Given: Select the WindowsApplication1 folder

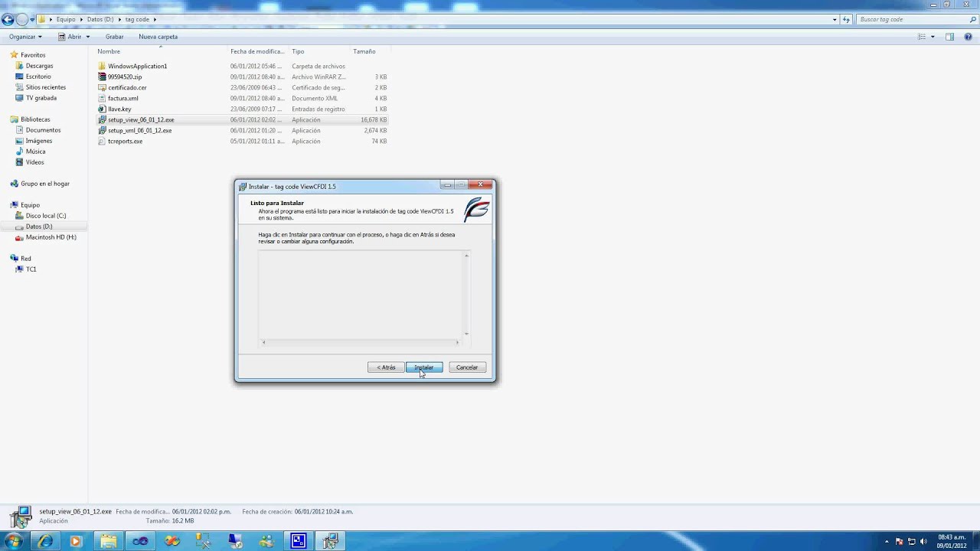Looking at the screenshot, I should (137, 66).
